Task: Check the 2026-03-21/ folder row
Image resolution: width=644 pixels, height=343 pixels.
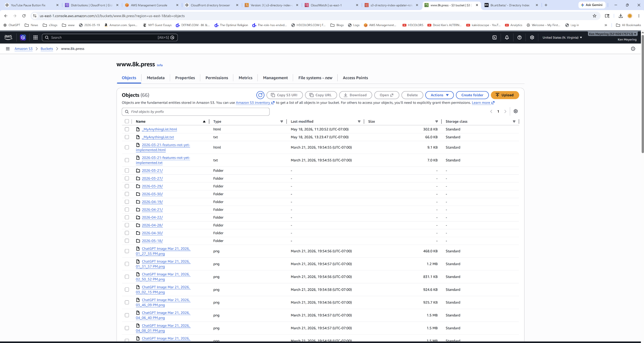Action: tap(127, 171)
